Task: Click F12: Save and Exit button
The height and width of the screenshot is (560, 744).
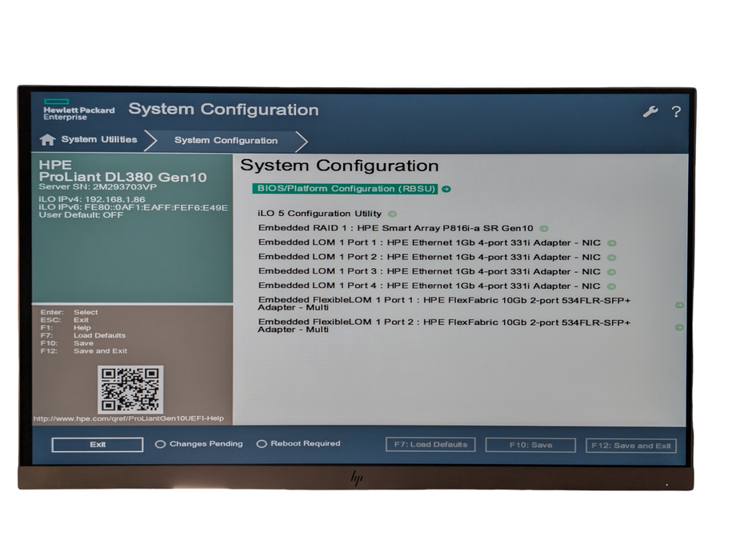Action: click(631, 446)
